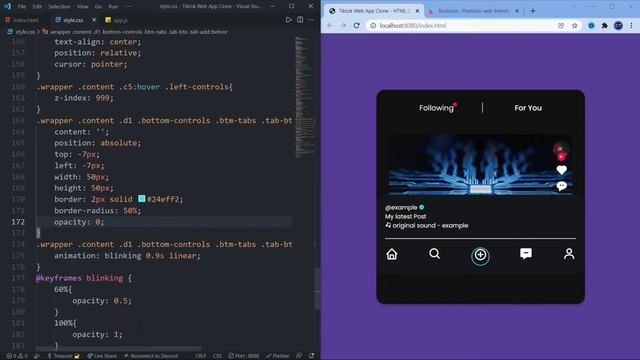Click the user avatar on the video

pos(560,150)
